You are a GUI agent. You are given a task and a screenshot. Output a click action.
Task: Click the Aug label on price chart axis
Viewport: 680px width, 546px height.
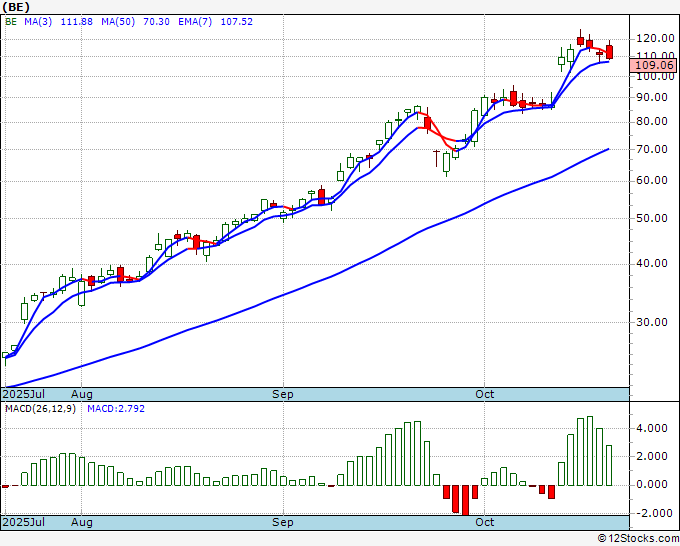(x=82, y=394)
